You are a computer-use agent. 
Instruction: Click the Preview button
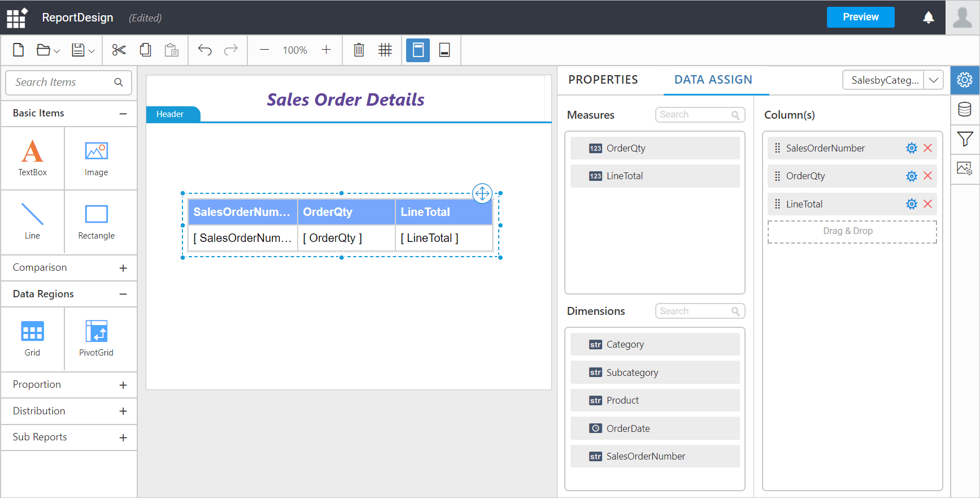[x=860, y=17]
